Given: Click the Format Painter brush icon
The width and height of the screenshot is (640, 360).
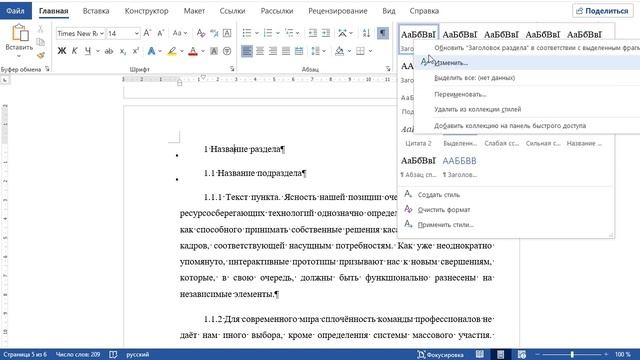Looking at the screenshot, I should (x=40, y=55).
